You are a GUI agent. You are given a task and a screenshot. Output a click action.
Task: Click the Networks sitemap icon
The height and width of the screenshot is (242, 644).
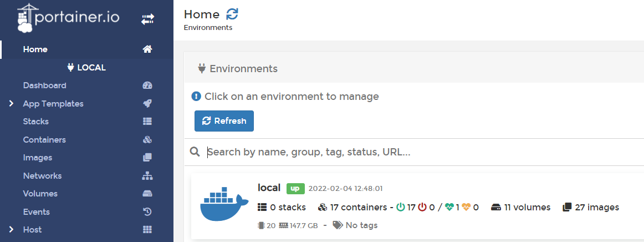click(147, 176)
